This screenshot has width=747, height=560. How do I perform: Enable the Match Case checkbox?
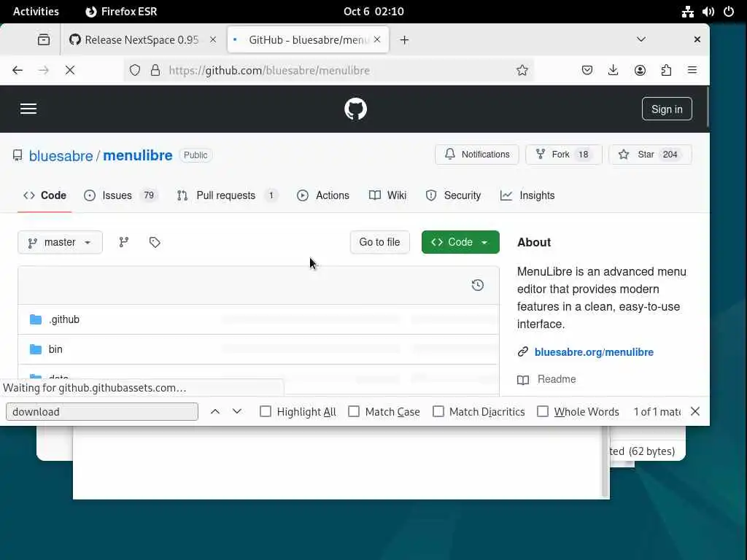click(x=354, y=411)
